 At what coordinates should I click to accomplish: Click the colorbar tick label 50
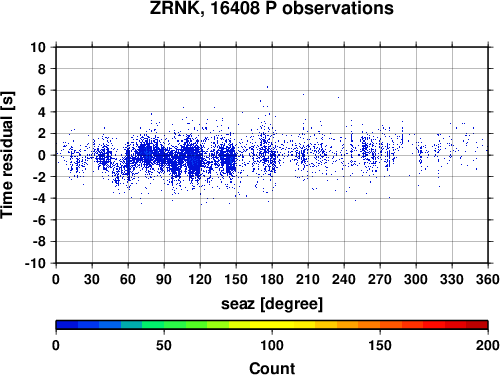tap(164, 345)
